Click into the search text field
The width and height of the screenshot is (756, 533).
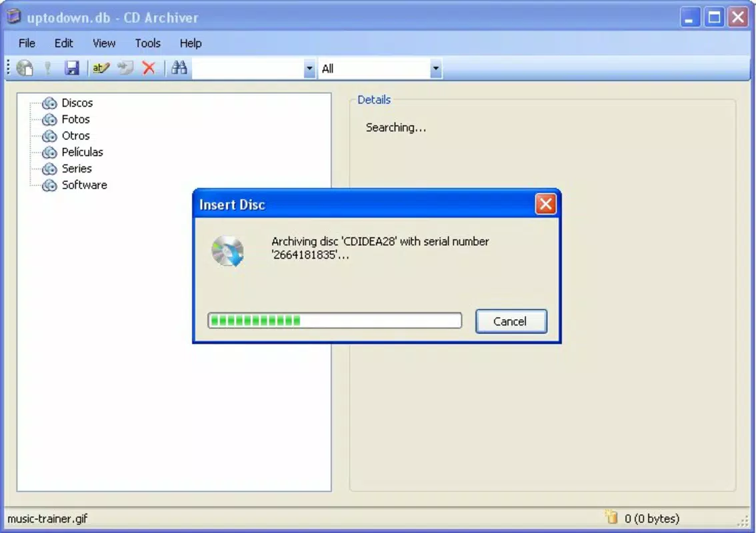pyautogui.click(x=248, y=69)
